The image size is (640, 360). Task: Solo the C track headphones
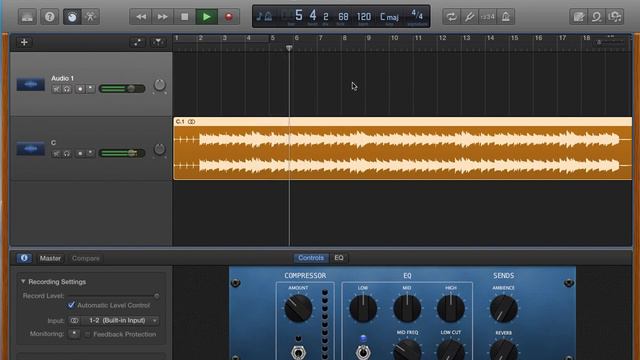67,153
